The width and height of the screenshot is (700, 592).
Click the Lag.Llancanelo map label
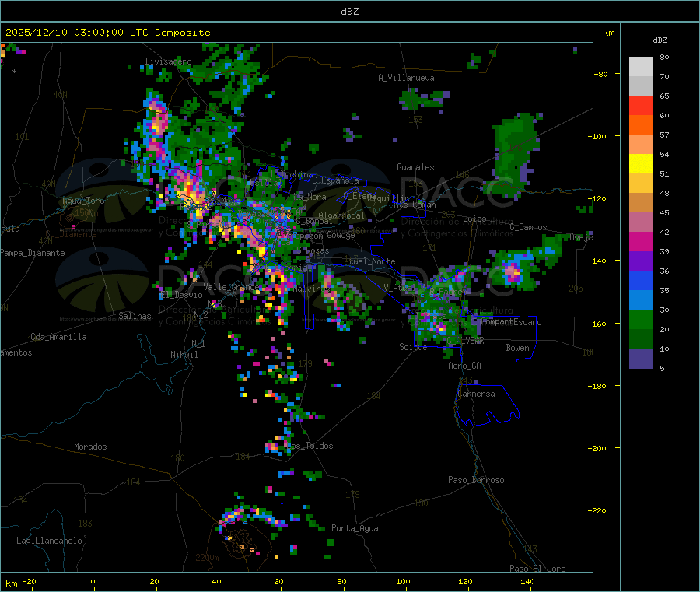(x=49, y=541)
